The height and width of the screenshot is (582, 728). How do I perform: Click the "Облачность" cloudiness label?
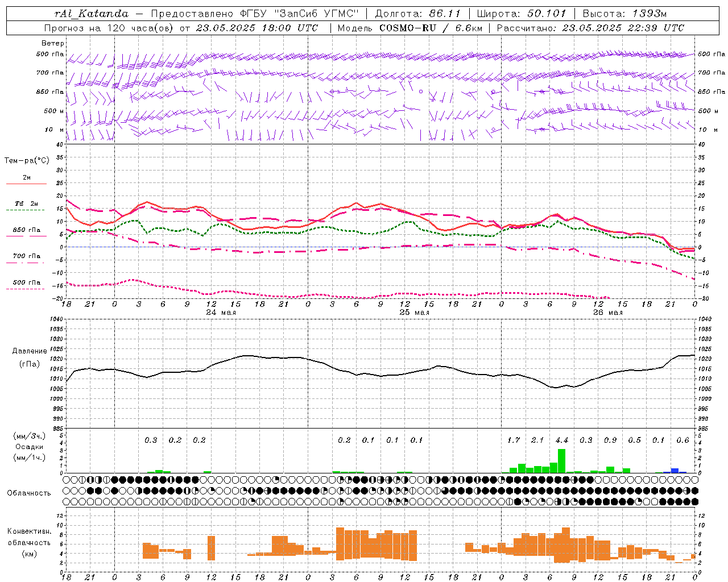29,493
